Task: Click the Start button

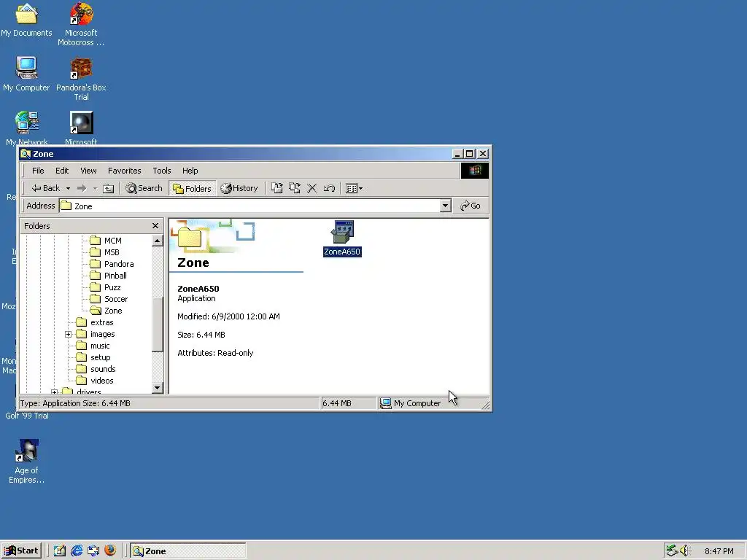Action: pyautogui.click(x=21, y=551)
